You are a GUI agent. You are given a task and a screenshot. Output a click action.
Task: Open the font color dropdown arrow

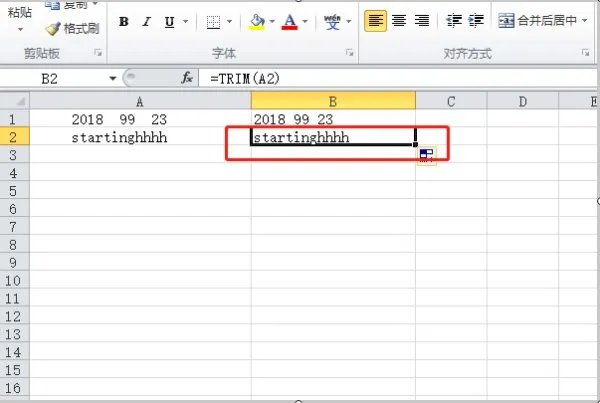305,22
